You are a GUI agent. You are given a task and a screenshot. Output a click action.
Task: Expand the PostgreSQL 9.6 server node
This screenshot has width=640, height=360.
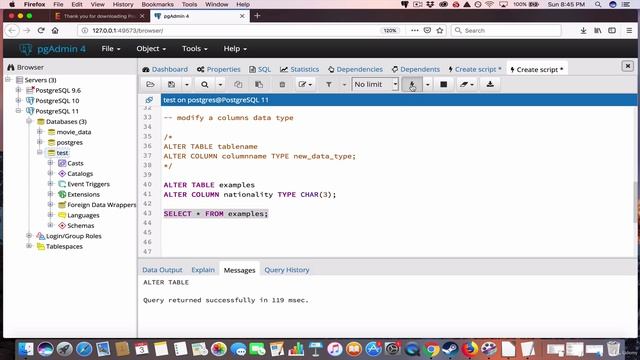[x=18, y=90]
